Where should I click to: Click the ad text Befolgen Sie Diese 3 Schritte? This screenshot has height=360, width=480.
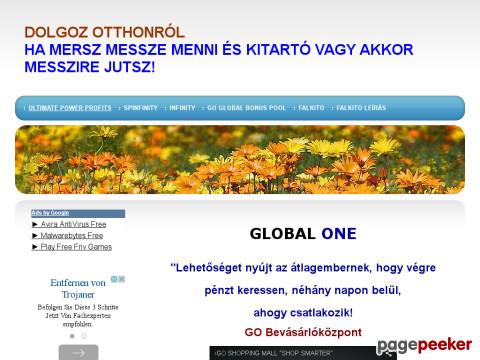click(x=78, y=307)
